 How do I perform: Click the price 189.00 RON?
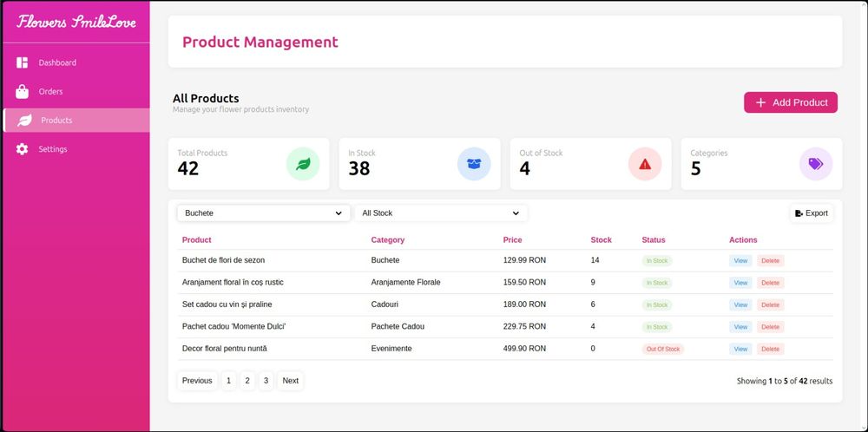(524, 304)
